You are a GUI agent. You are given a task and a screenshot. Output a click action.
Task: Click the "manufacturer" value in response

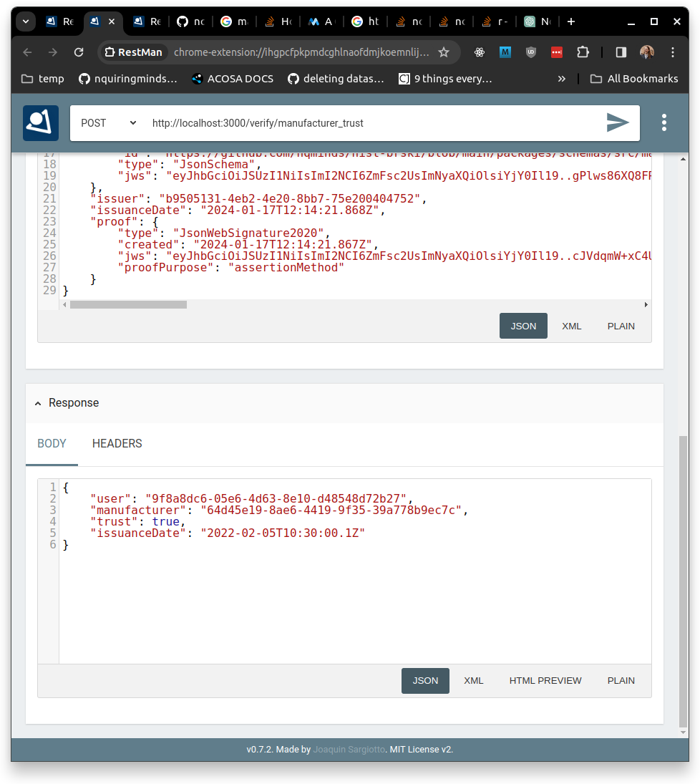click(331, 510)
